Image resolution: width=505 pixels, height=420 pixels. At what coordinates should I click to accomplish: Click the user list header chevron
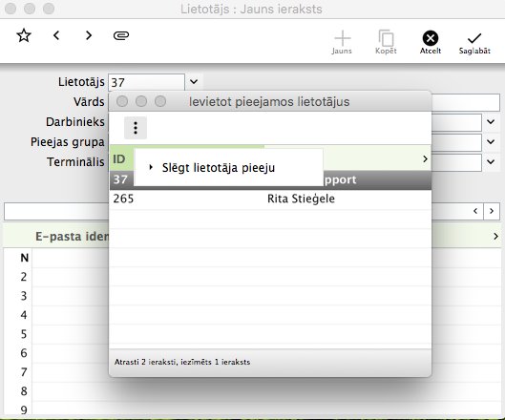point(425,158)
